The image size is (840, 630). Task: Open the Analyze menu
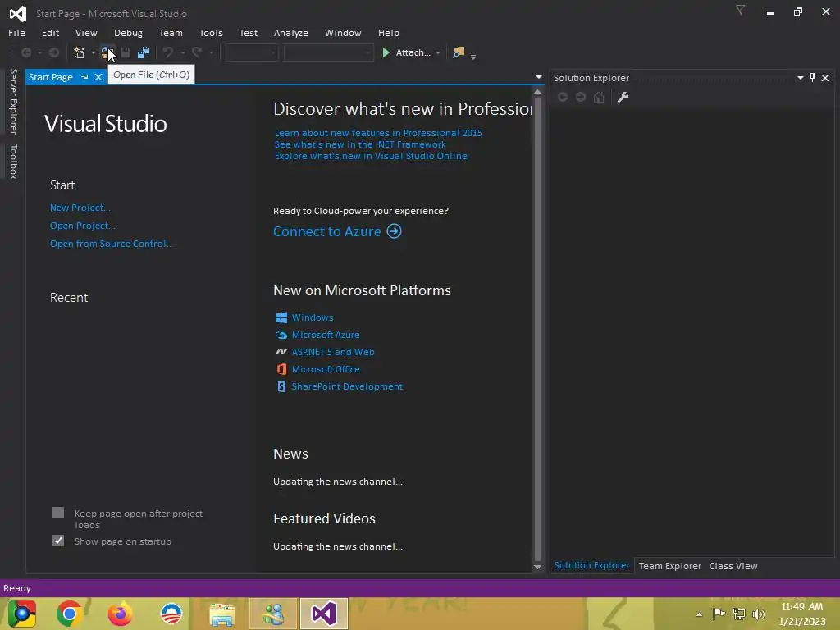[x=291, y=33]
